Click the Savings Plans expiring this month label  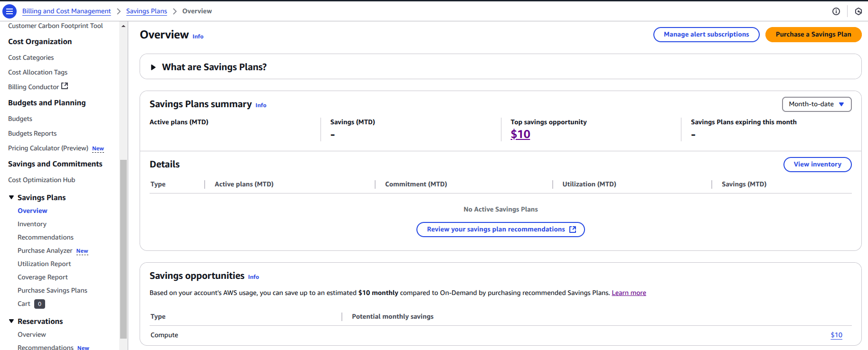click(x=744, y=122)
